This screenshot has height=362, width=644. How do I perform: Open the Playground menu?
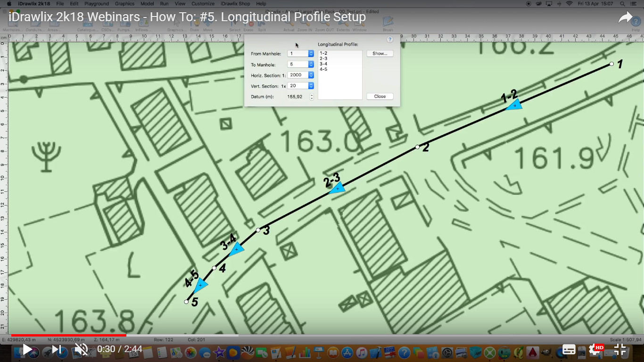coord(97,3)
